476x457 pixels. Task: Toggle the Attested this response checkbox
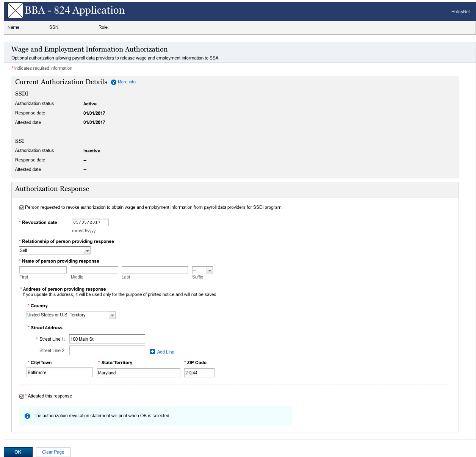pyautogui.click(x=22, y=396)
